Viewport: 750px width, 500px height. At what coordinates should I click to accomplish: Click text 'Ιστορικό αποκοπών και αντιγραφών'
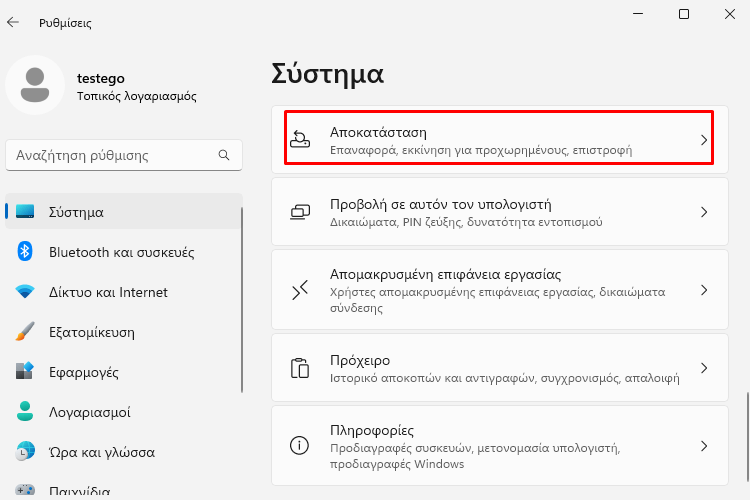(x=432, y=378)
